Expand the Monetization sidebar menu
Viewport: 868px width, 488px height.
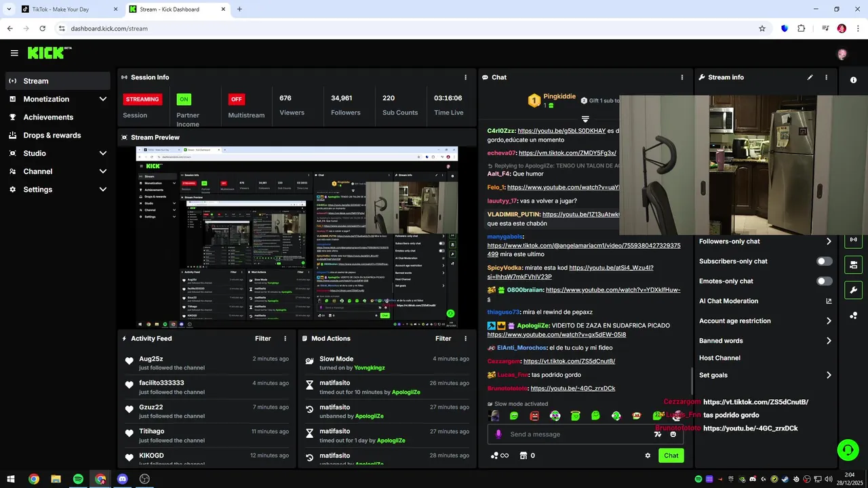coord(58,99)
